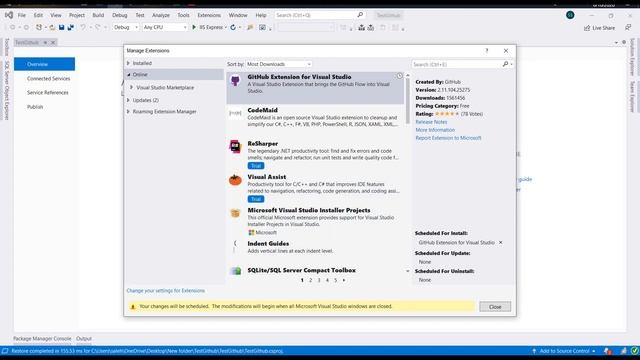Open the More Information link
The height and width of the screenshot is (360, 640).
[x=435, y=130]
